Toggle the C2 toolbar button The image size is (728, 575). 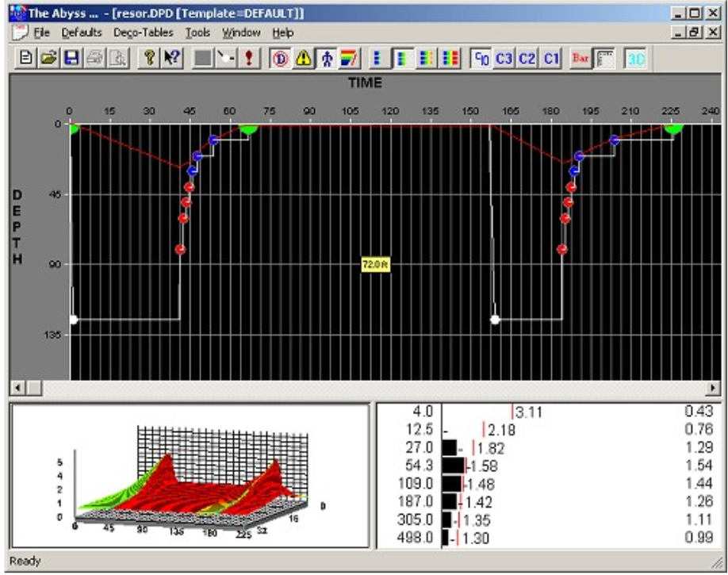tap(527, 59)
